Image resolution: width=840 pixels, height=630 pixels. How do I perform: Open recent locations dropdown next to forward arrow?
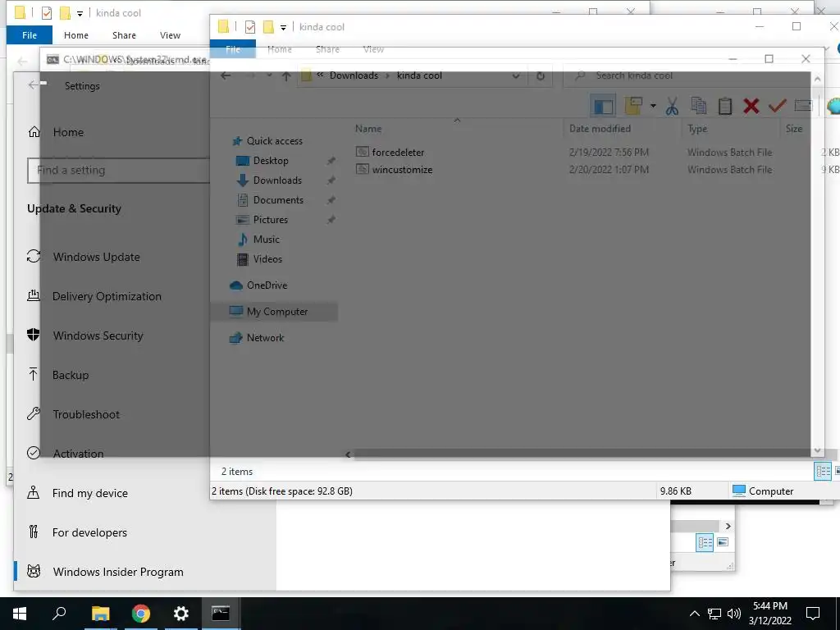point(269,75)
